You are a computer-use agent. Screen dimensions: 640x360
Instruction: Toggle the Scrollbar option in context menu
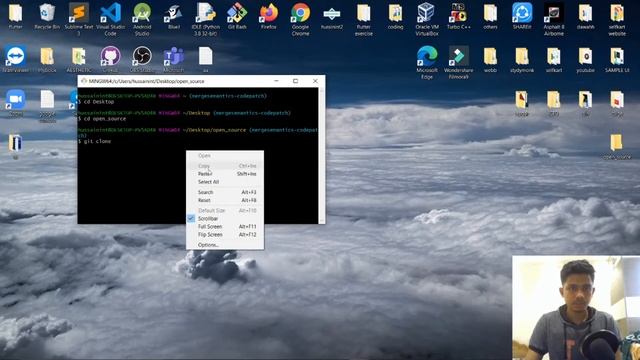(x=225, y=218)
